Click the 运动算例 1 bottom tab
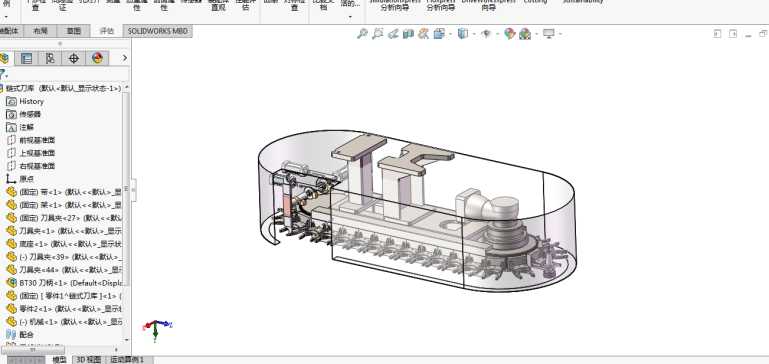769x364 pixels. point(127,360)
